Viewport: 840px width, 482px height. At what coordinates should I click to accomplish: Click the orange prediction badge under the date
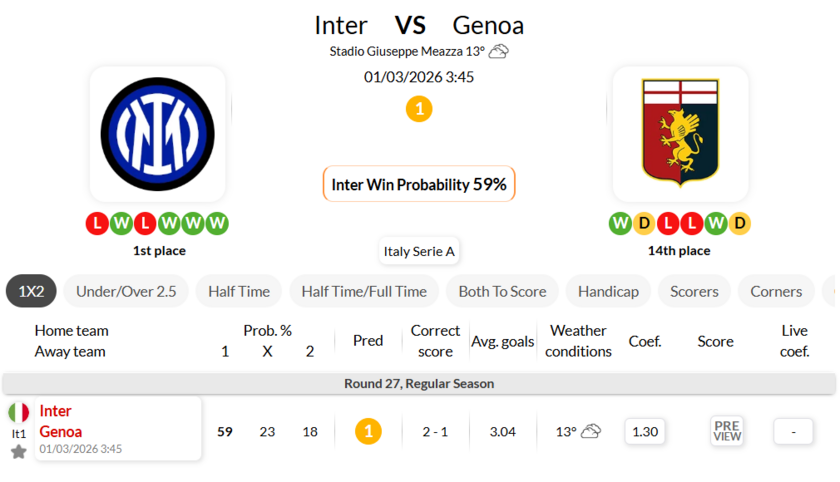click(419, 109)
